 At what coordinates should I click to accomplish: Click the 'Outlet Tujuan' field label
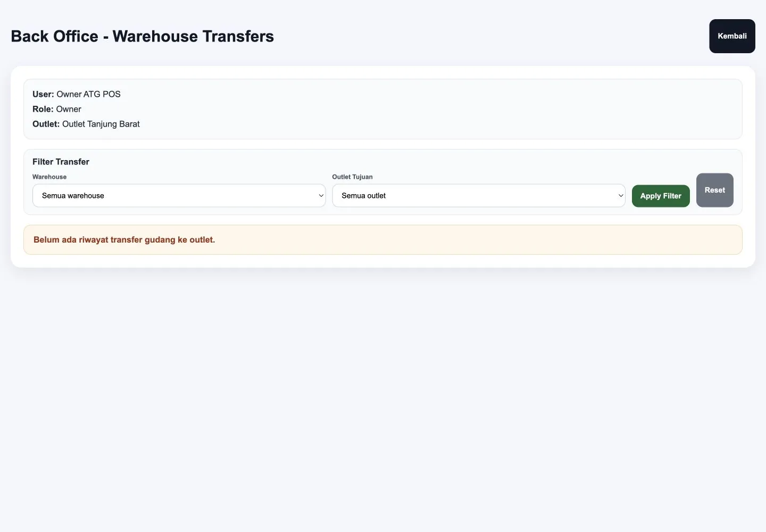pyautogui.click(x=352, y=177)
